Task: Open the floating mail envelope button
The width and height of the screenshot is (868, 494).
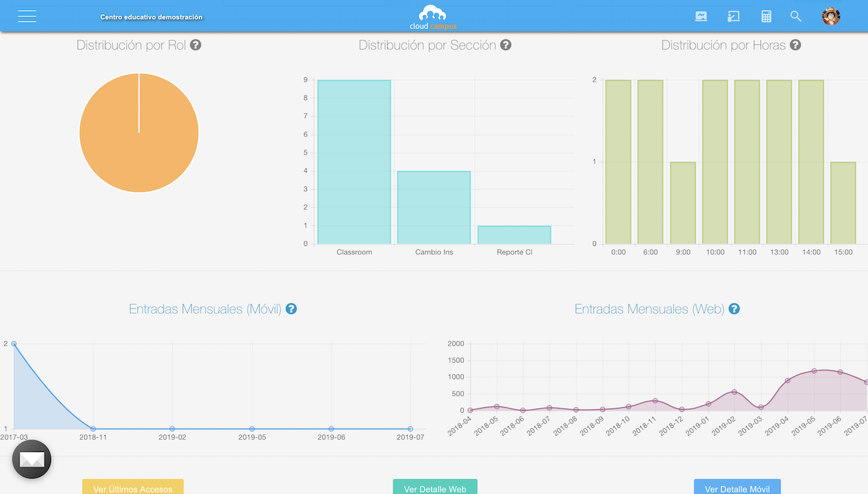Action: pyautogui.click(x=32, y=459)
